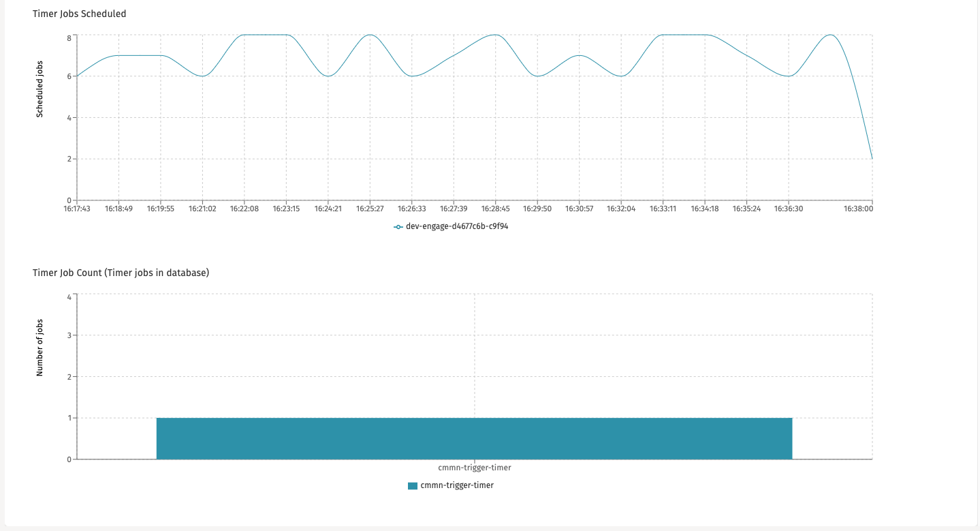Screen dimensions: 980x531
Task: Click the 16:25:27 time axis label
Action: click(370, 209)
